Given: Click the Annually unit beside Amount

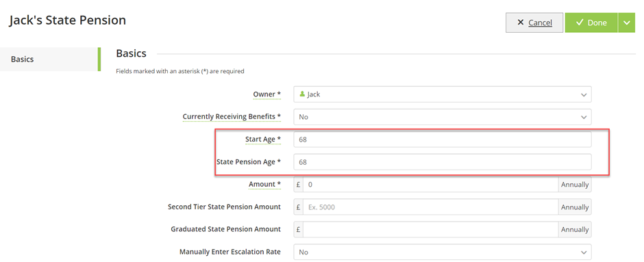Looking at the screenshot, I should (x=575, y=185).
